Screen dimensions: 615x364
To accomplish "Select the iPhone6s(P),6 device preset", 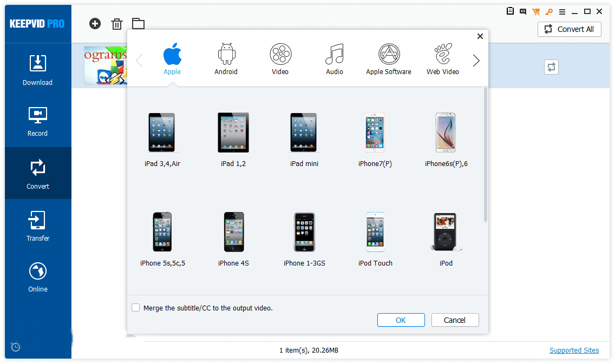I will tap(446, 140).
